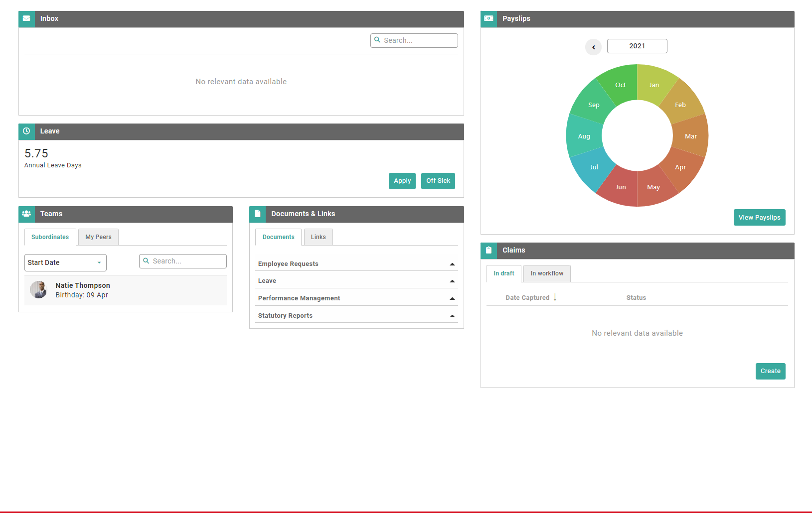Switch to the Links tab
The image size is (812, 513).
[x=319, y=237]
